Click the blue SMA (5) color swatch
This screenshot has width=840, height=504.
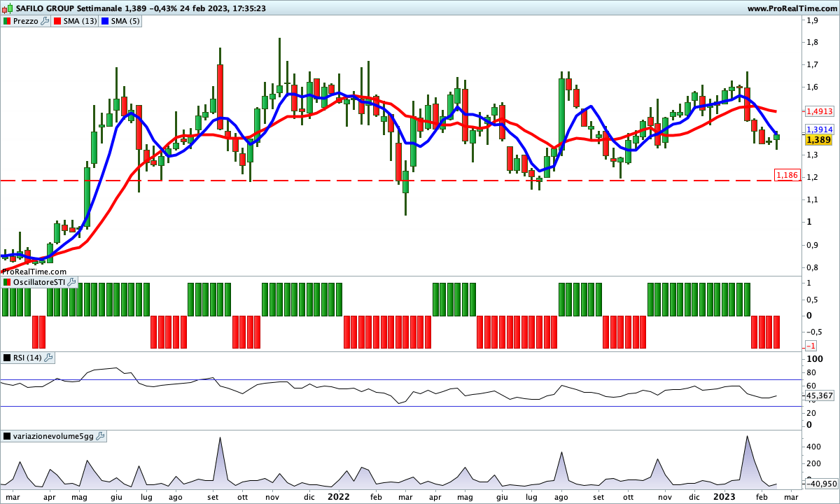[105, 21]
